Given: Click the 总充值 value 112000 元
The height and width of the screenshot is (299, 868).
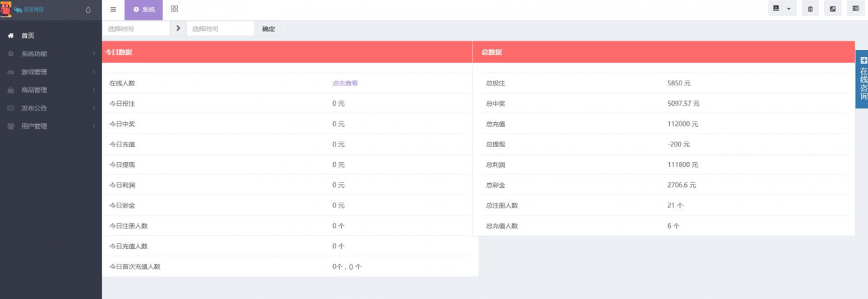Looking at the screenshot, I should pyautogui.click(x=683, y=124).
